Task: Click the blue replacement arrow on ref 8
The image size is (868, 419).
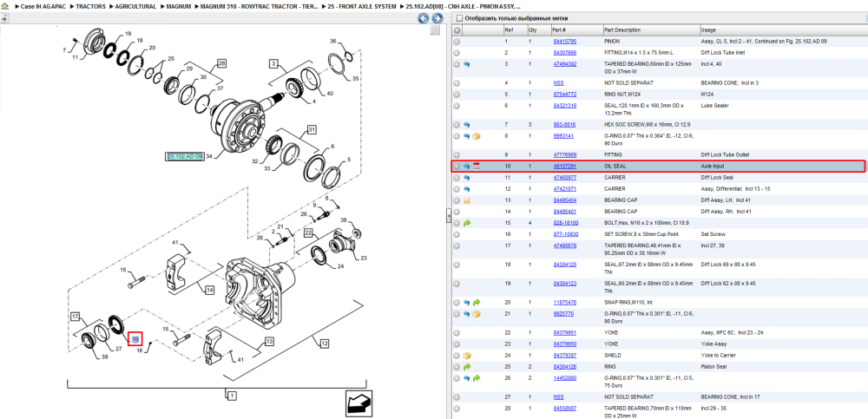Action: (467, 136)
